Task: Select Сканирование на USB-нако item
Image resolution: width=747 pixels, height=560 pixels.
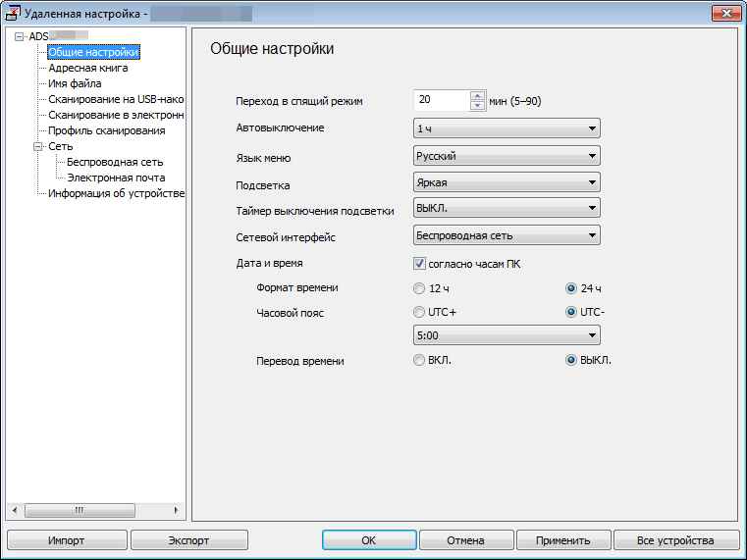Action: [x=116, y=99]
